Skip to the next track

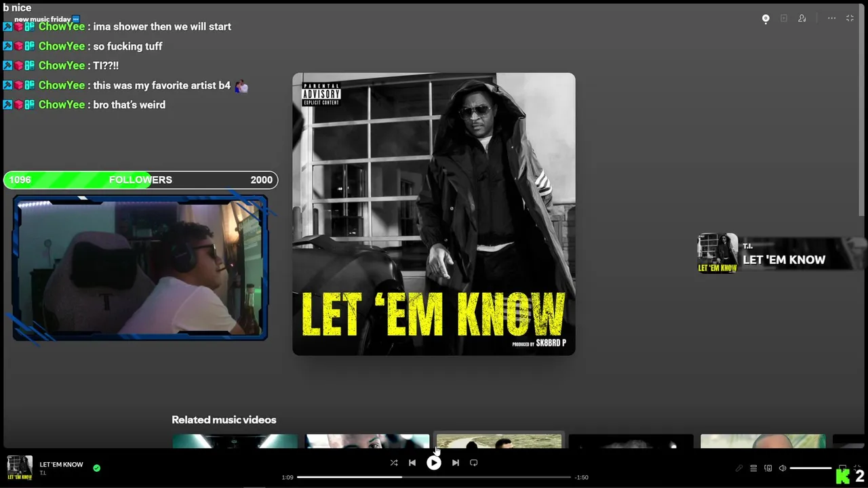(456, 463)
